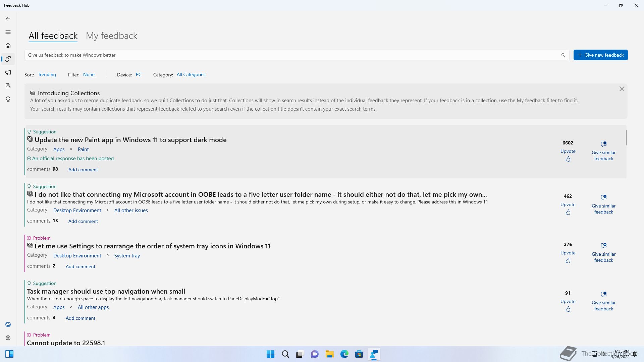The width and height of the screenshot is (644, 362).
Task: Switch to My feedback tab
Action: coord(111,36)
